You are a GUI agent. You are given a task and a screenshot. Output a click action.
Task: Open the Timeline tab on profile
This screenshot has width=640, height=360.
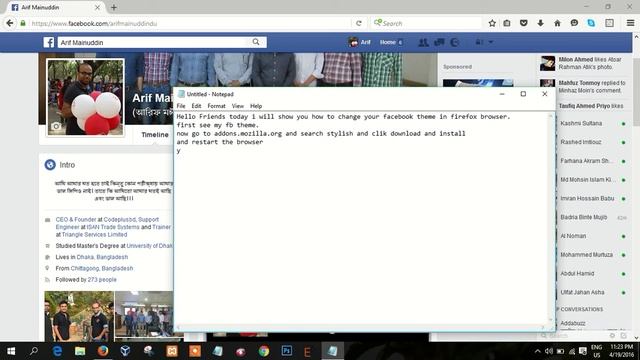point(155,135)
